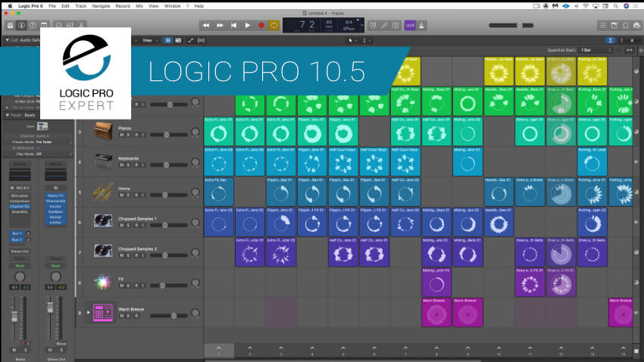Toggle the purple Count-in button

coord(410,26)
